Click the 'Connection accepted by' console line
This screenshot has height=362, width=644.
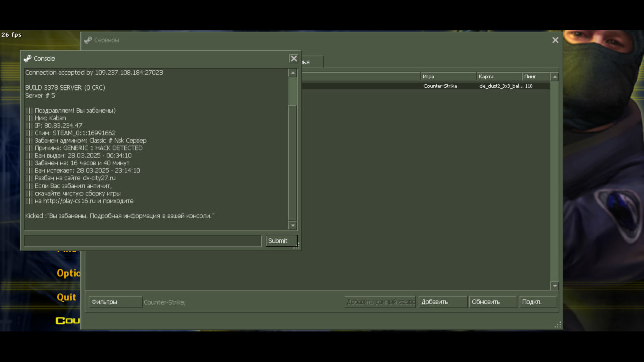tap(94, 73)
